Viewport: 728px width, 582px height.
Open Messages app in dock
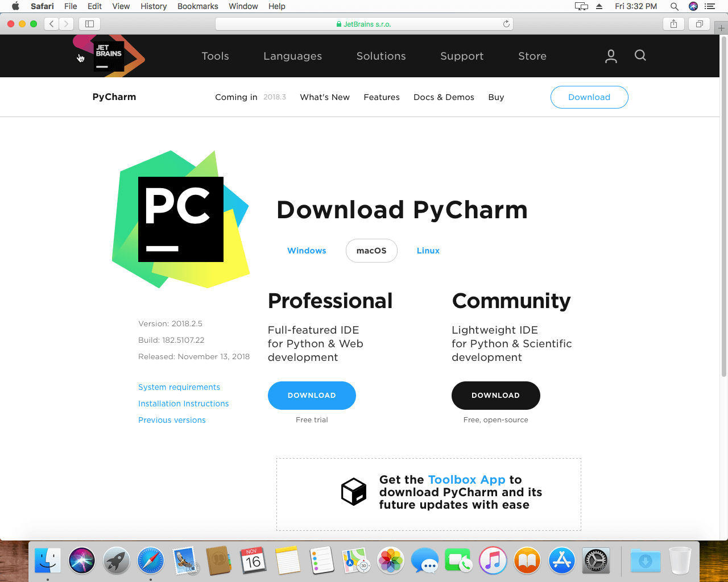pyautogui.click(x=425, y=561)
